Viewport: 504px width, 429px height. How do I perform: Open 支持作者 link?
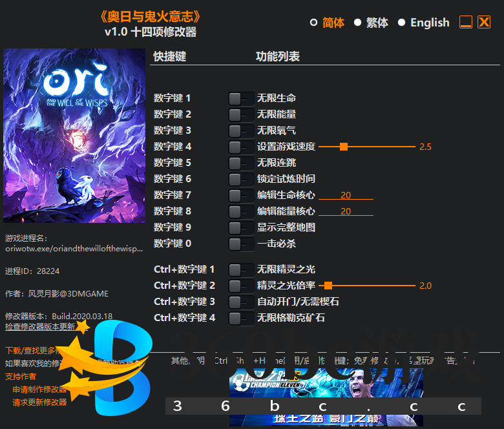point(21,377)
